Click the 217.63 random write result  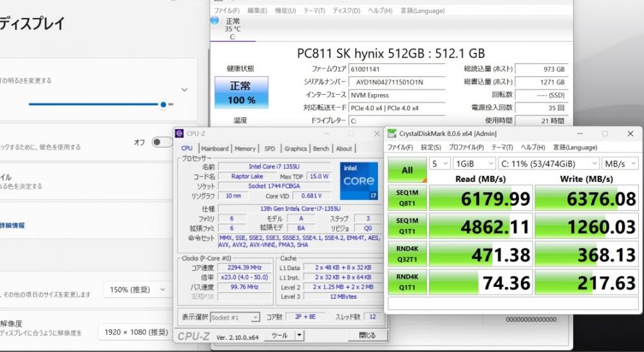(x=587, y=282)
